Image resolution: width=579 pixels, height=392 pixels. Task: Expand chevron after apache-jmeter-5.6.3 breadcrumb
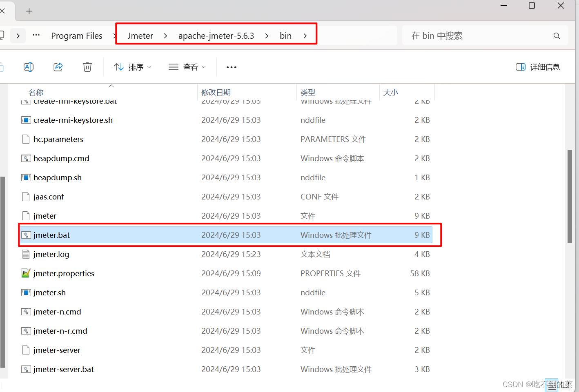pyautogui.click(x=267, y=36)
